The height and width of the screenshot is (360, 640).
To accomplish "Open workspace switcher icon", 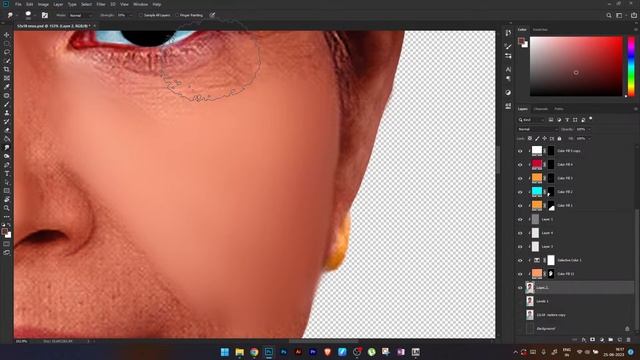I will coord(619,15).
